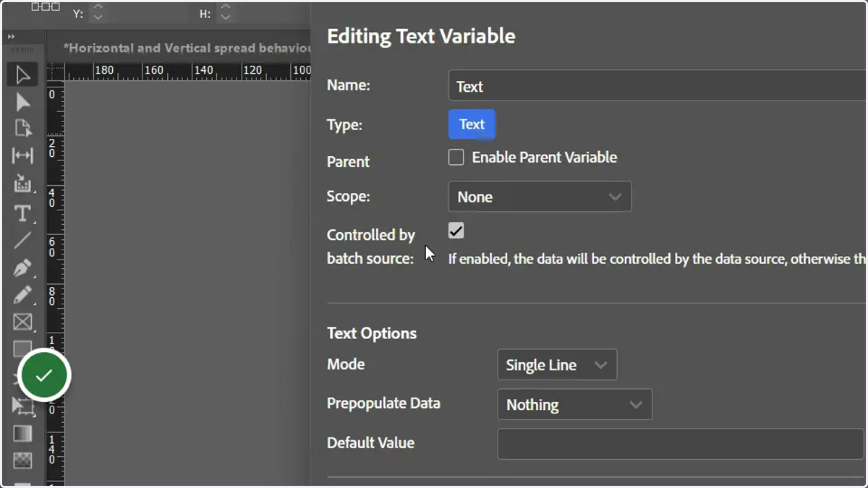Open the Mode Single Line dropdown
This screenshot has width=868, height=488.
click(x=557, y=365)
